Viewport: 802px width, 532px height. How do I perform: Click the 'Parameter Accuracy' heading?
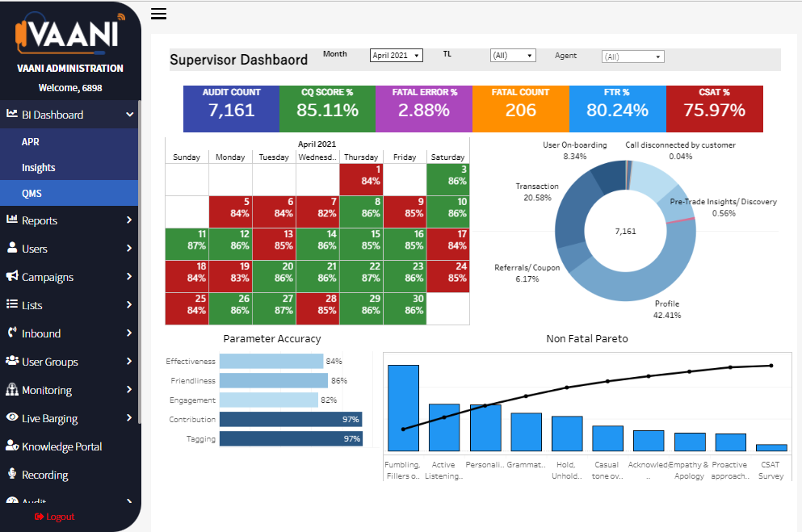[x=272, y=339]
